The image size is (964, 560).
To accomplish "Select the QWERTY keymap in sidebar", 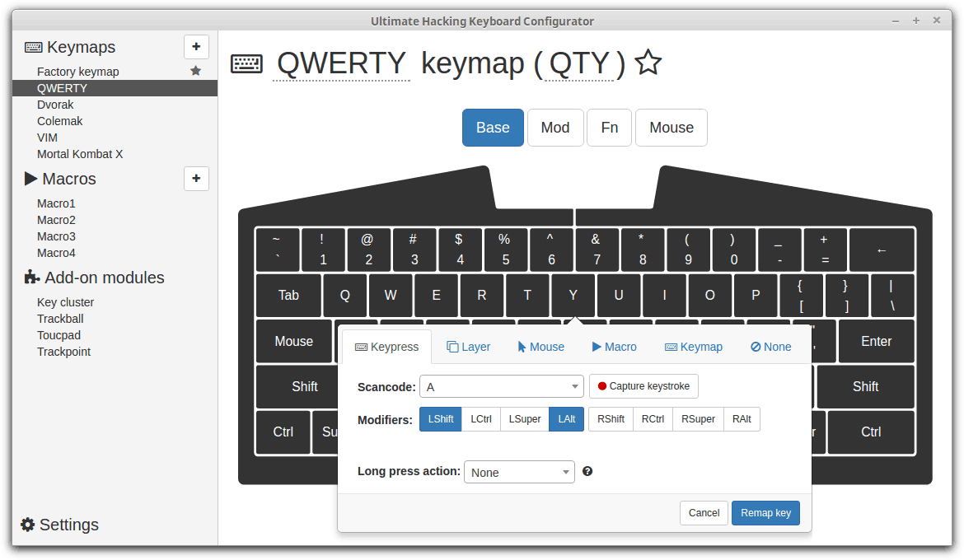I will click(x=115, y=88).
